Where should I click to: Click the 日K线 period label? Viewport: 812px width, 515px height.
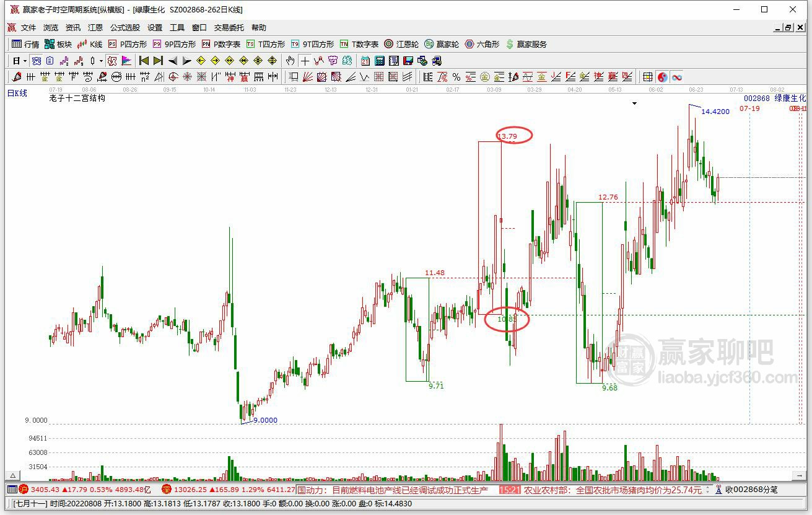(x=17, y=93)
